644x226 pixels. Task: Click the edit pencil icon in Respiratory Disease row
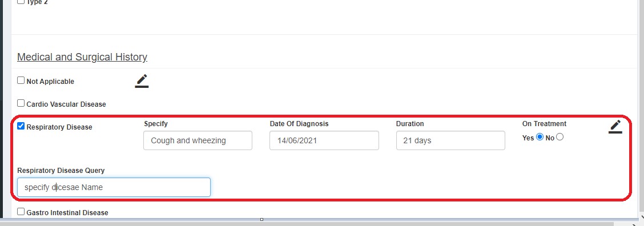pyautogui.click(x=615, y=127)
